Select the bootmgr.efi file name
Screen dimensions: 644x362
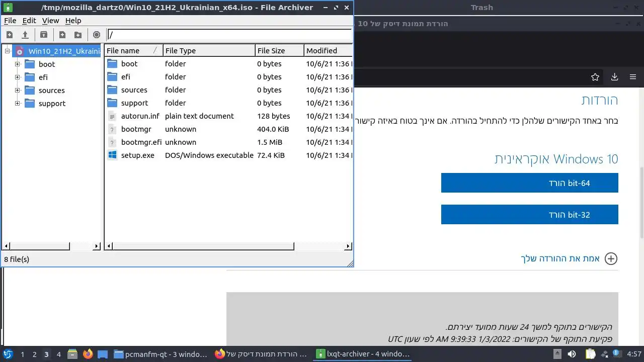pyautogui.click(x=141, y=142)
